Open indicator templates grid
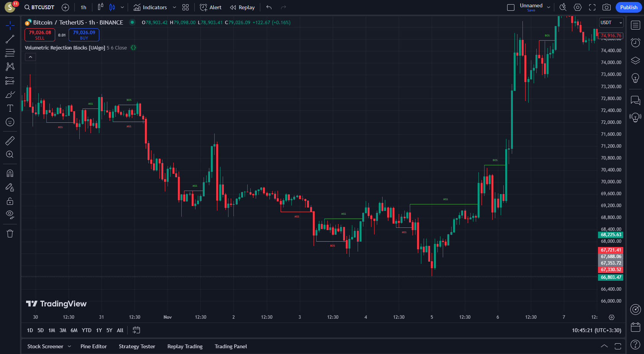644x354 pixels. (186, 7)
